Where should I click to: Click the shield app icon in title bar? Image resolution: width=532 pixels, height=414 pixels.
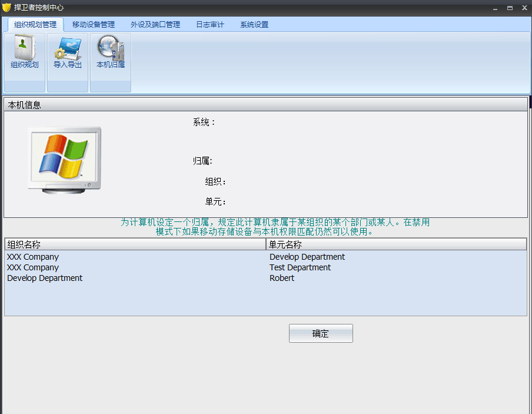(6, 8)
